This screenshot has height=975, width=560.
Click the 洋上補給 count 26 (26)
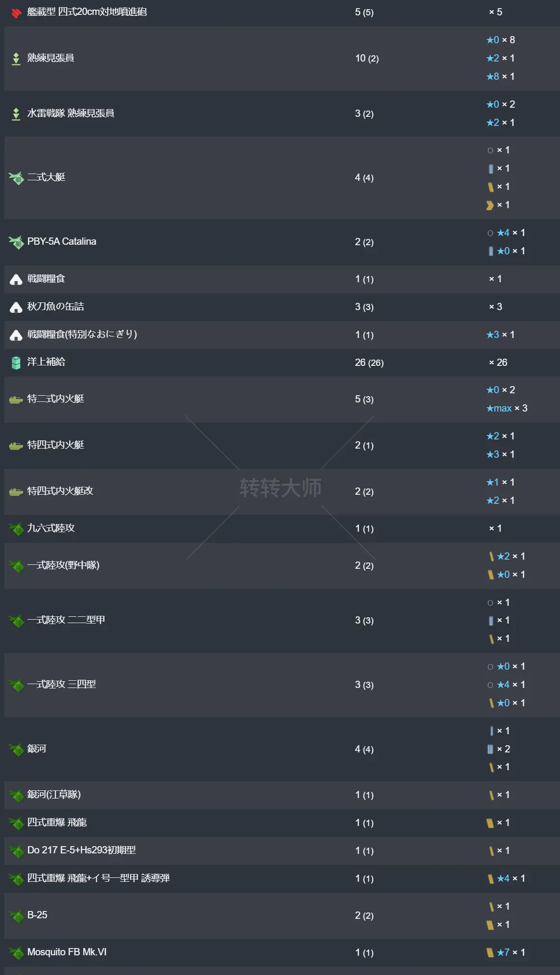tap(369, 362)
